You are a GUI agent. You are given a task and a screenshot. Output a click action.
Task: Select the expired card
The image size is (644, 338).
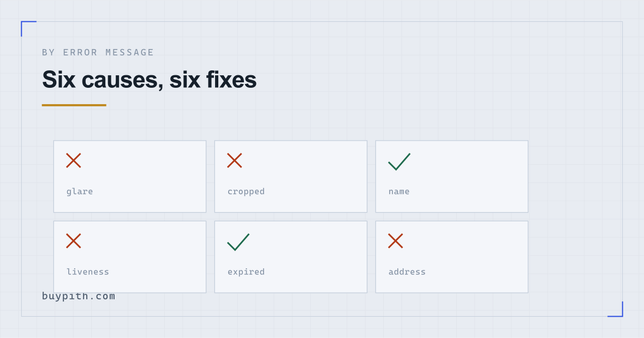point(291,257)
